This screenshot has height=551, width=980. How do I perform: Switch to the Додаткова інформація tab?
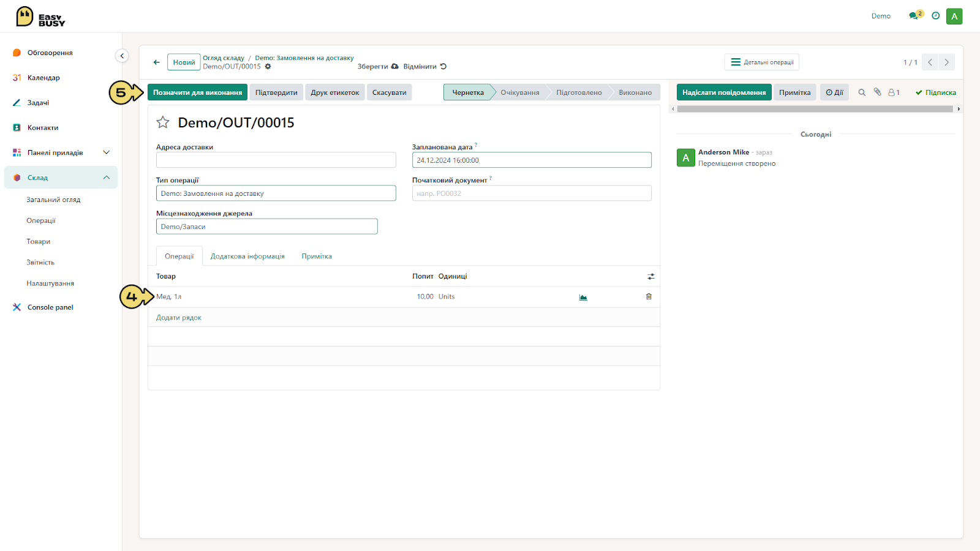click(x=247, y=257)
